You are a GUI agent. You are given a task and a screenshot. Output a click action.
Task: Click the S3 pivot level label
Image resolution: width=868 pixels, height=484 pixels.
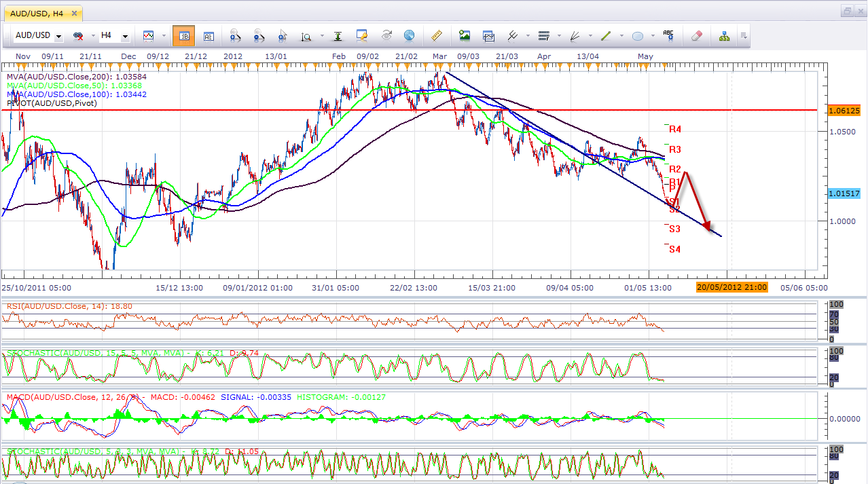pos(674,229)
